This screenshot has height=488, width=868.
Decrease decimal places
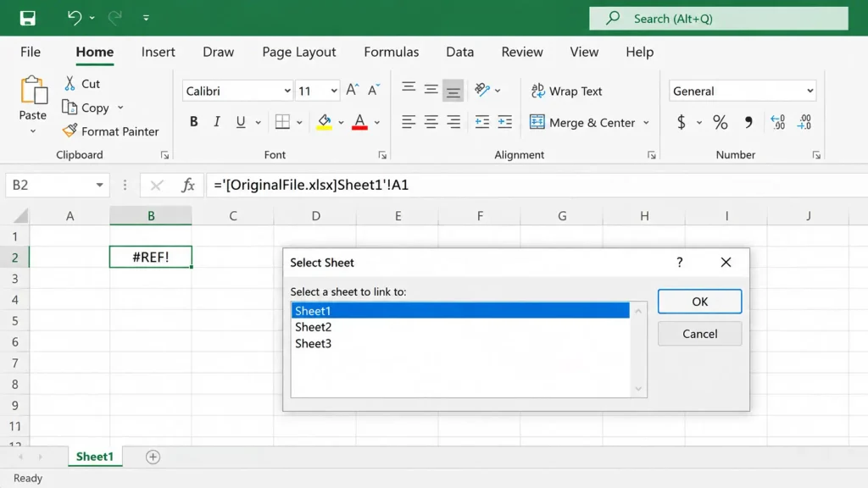point(804,122)
